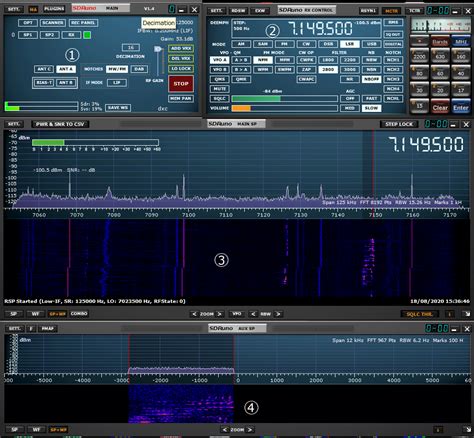Click the MHz key on the keypad

(461, 41)
